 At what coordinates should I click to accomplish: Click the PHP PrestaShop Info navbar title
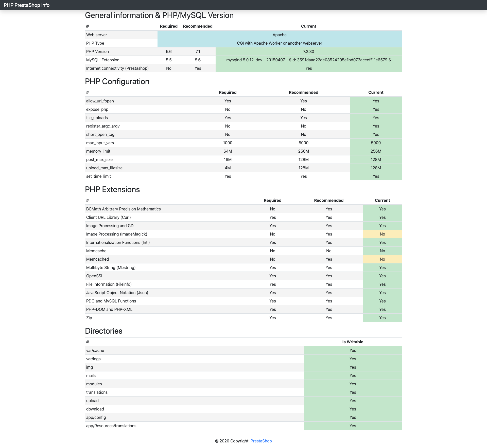click(x=27, y=5)
